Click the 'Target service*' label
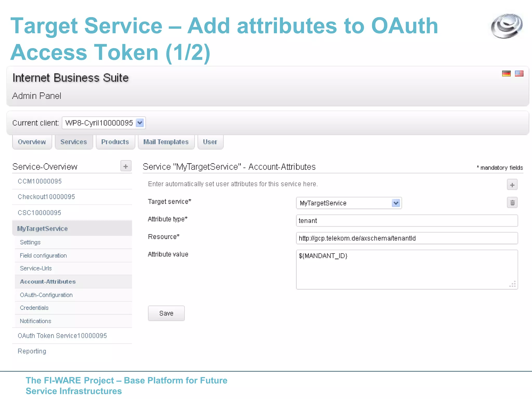This screenshot has height=399, width=532. click(170, 202)
